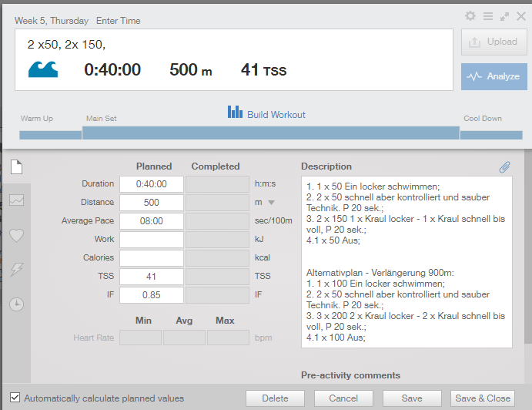532x410 pixels.
Task: Click the planned TSS input field
Action: [x=152, y=277]
